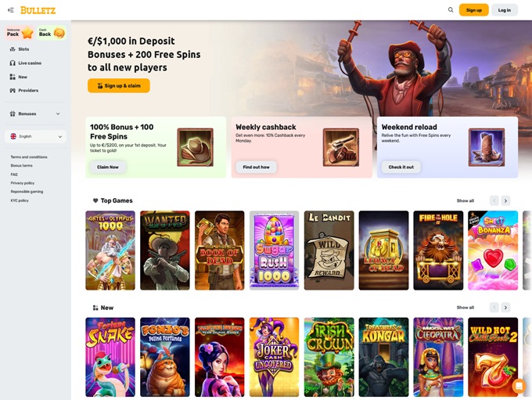Show all Top Games

[x=465, y=200]
